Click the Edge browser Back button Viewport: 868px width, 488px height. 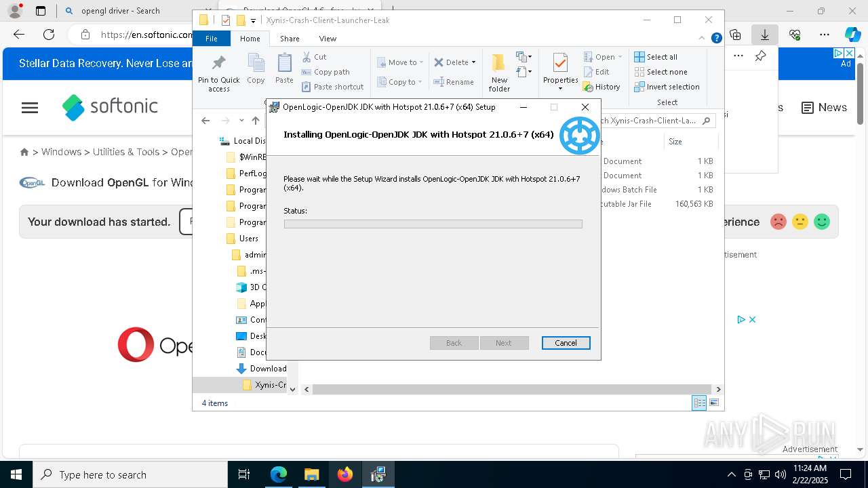pyautogui.click(x=19, y=35)
